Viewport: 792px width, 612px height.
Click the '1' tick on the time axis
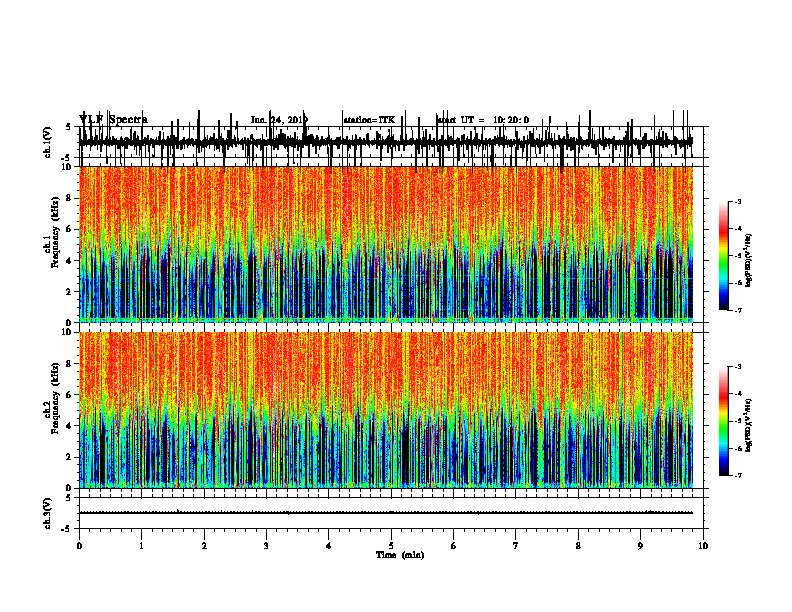[x=141, y=546]
